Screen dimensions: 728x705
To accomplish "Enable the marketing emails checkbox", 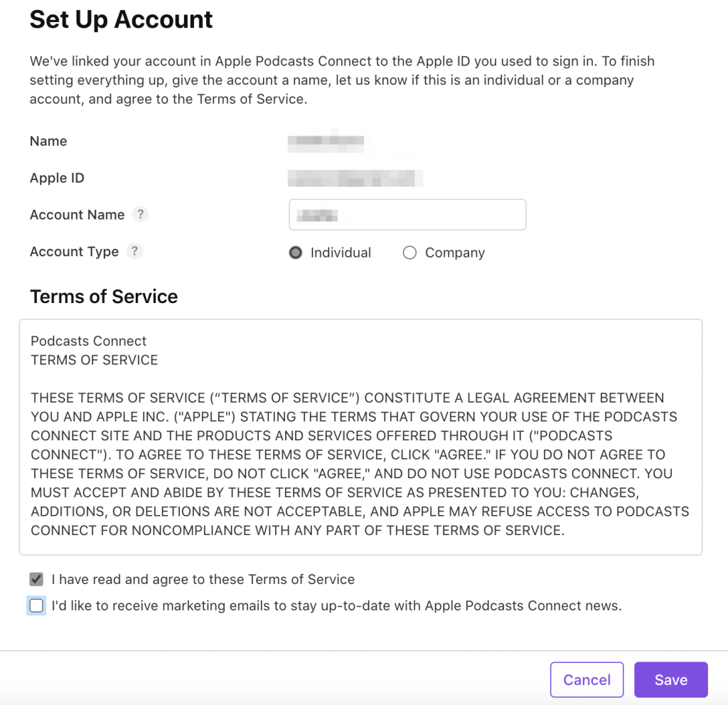I will (x=36, y=605).
